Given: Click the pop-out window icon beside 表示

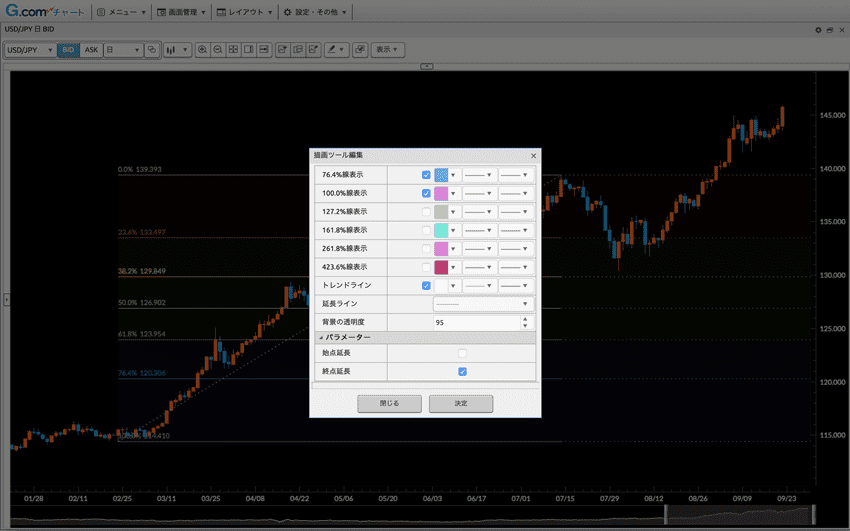Looking at the screenshot, I should (360, 49).
